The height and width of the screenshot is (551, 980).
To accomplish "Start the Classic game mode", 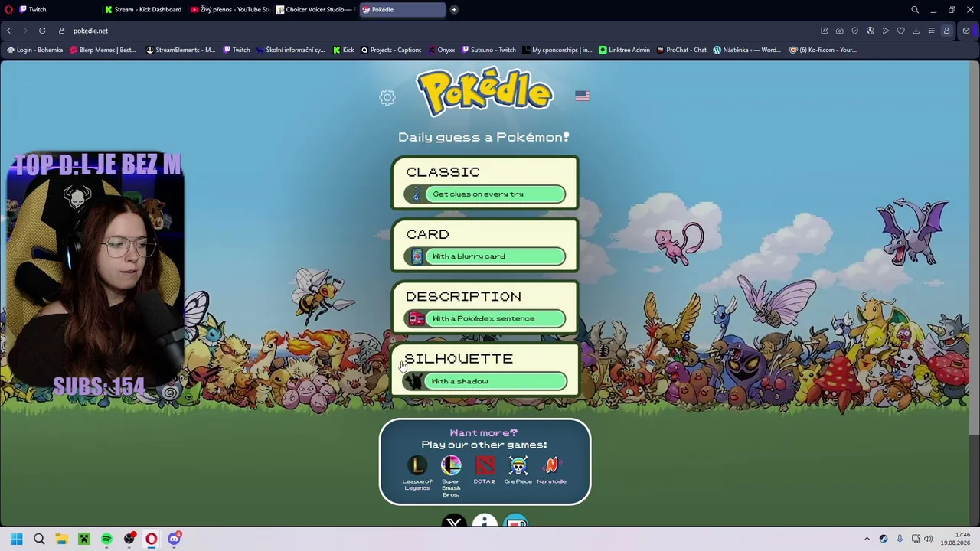I will point(485,183).
